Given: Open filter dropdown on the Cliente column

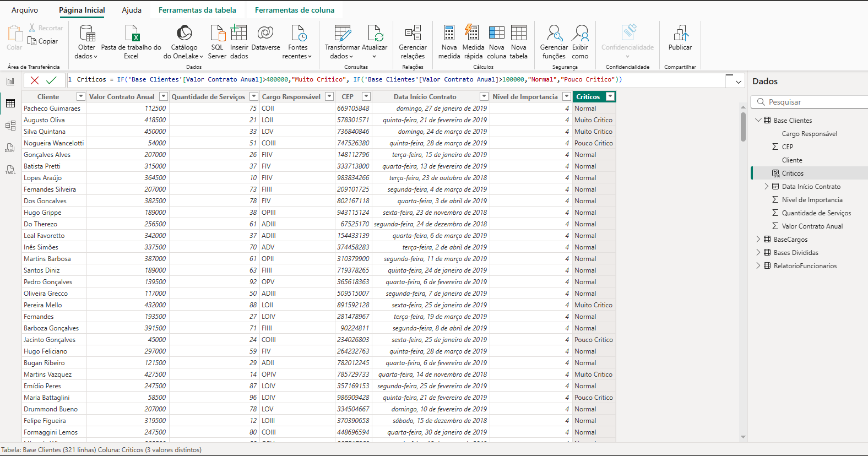Looking at the screenshot, I should (81, 96).
